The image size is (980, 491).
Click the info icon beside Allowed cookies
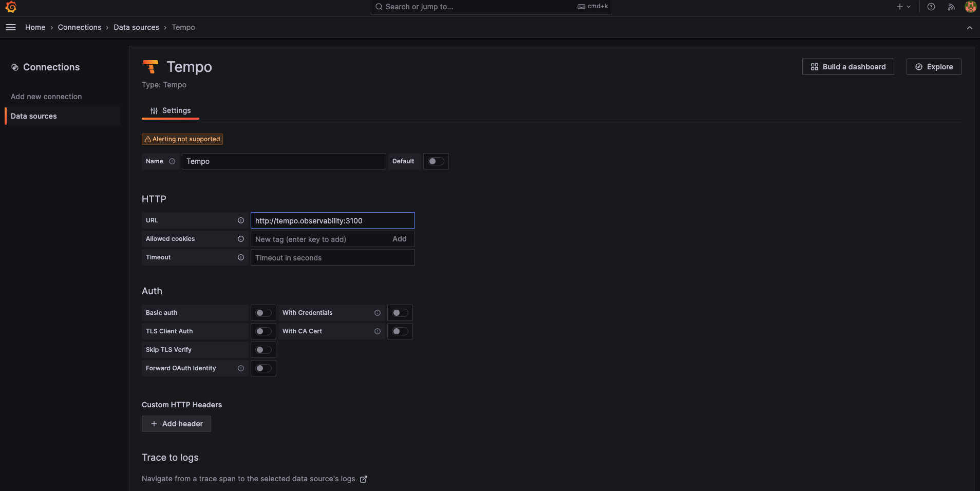coord(241,239)
